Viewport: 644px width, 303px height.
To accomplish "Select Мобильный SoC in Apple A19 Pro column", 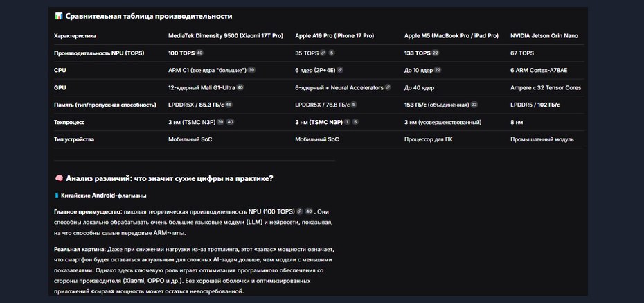I will point(317,139).
